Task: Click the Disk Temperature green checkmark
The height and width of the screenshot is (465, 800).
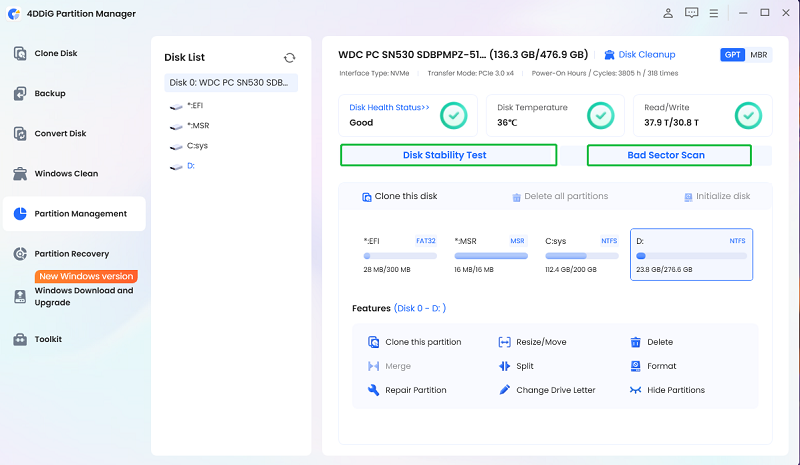Action: 601,115
